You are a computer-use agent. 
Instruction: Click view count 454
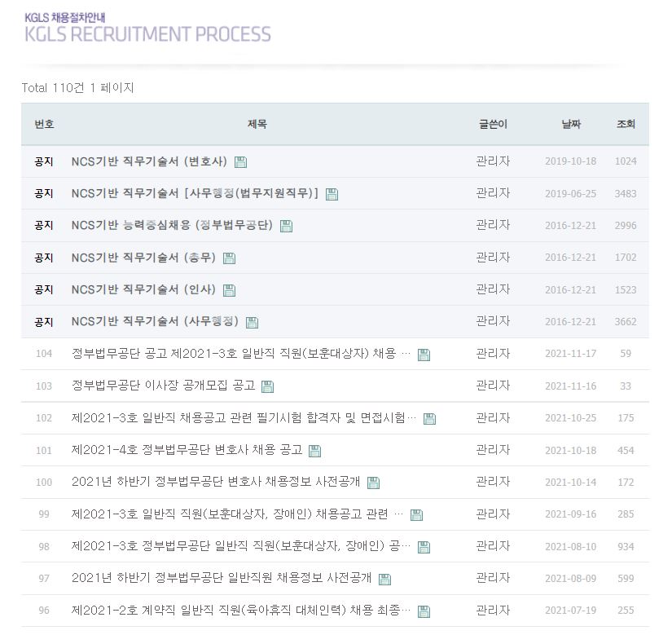point(626,450)
